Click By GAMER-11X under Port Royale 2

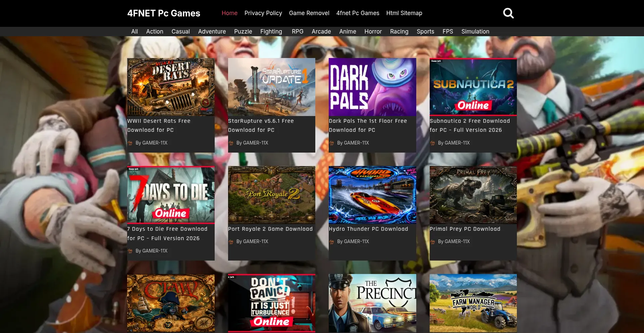[x=252, y=241]
